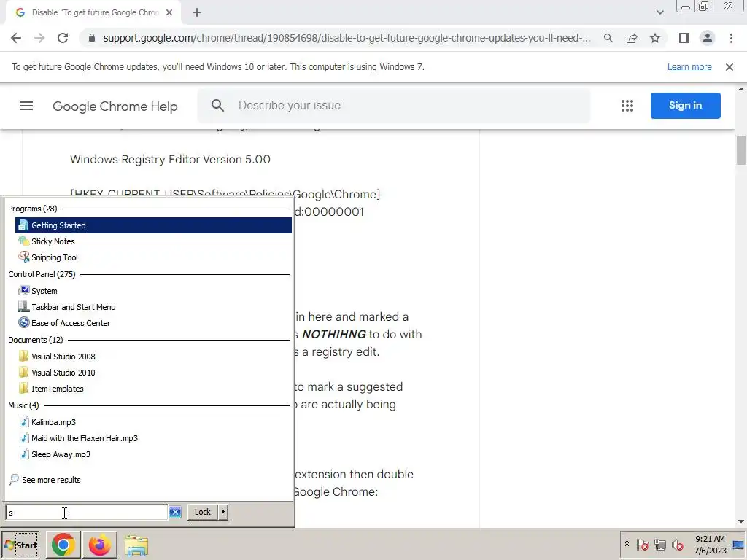747x560 pixels.
Task: Close the Disable To get future tab
Action: pyautogui.click(x=169, y=13)
